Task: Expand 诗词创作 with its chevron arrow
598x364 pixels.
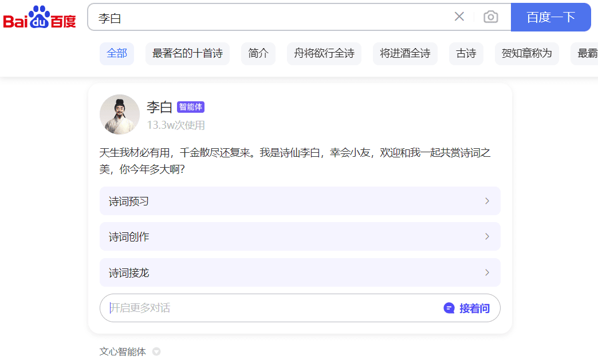Action: [x=487, y=236]
